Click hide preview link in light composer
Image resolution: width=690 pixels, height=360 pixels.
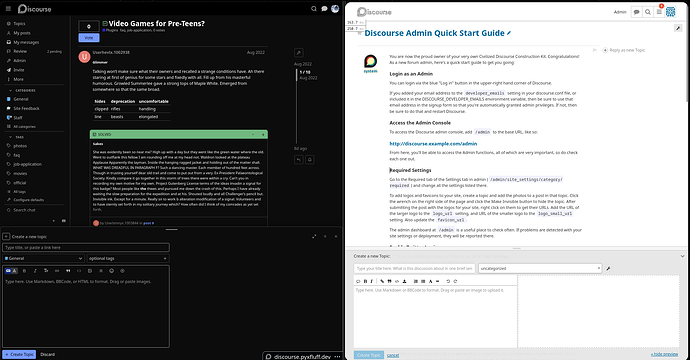[664, 354]
